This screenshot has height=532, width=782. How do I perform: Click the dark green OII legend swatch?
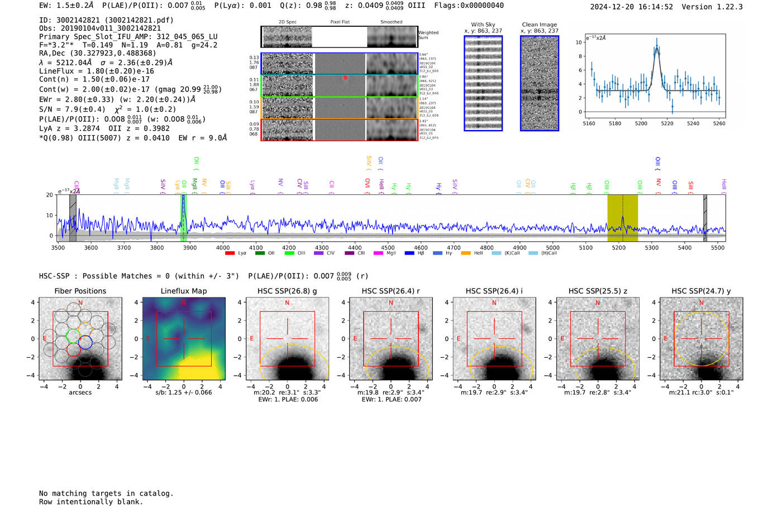[260, 253]
